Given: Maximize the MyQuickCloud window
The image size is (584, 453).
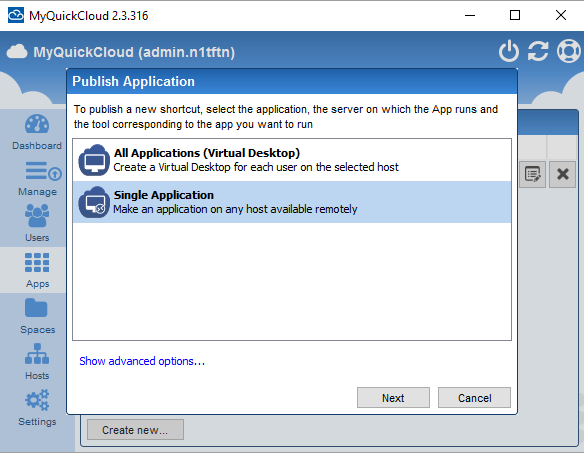Looking at the screenshot, I should tap(515, 15).
